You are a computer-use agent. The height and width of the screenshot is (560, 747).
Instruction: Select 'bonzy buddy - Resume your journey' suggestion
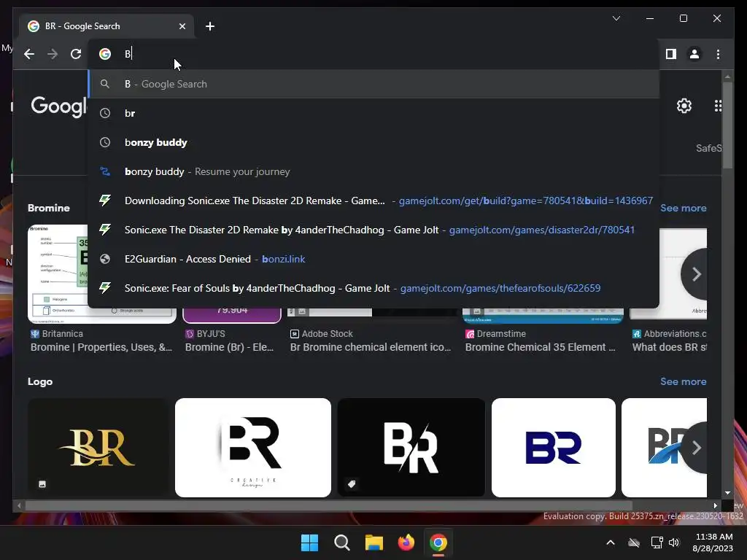tap(373, 171)
